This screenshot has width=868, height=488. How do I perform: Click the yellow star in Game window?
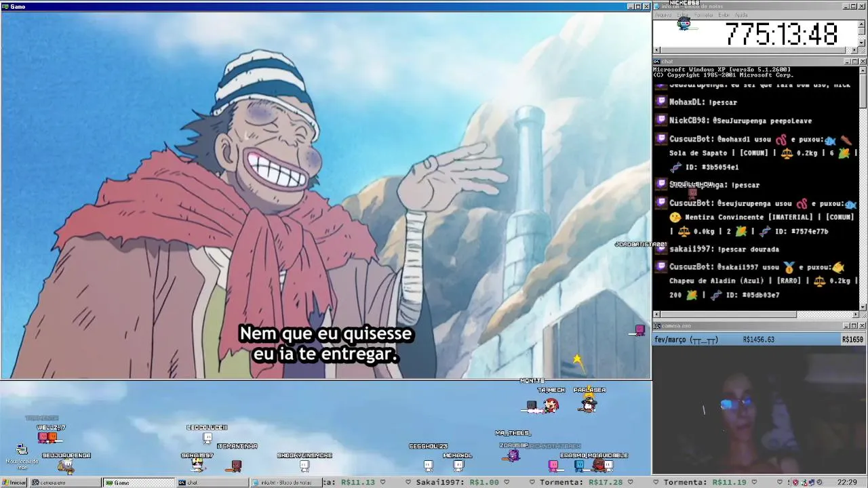pyautogui.click(x=577, y=359)
